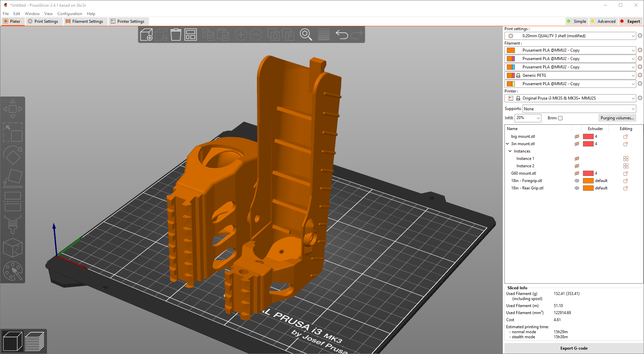Collapse the 3in mount.stl tree node
Viewport: 644px width, 354px height.
point(507,144)
